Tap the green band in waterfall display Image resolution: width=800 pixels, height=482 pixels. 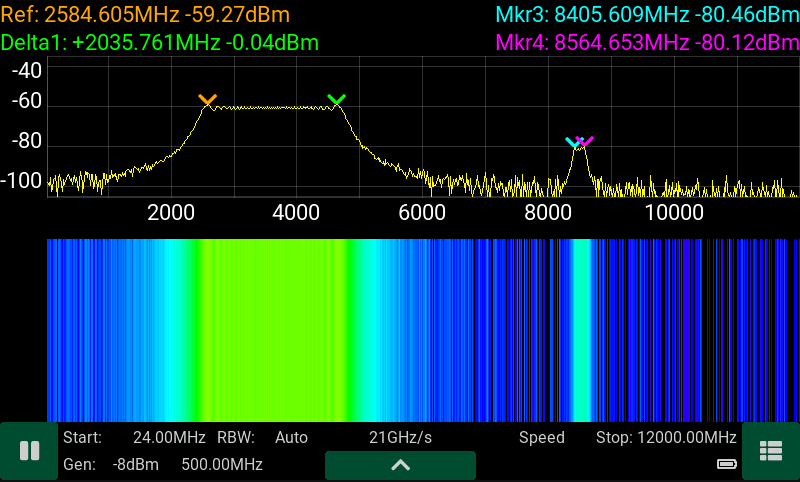click(270, 330)
